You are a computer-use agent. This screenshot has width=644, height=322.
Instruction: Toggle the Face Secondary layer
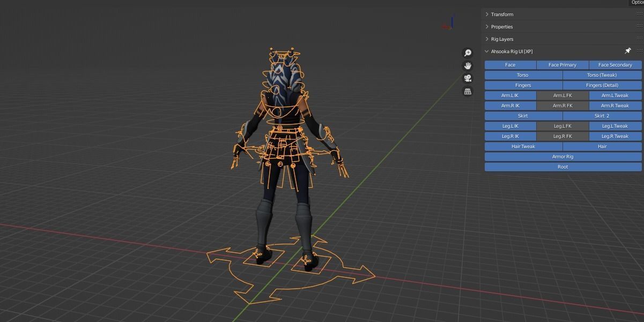click(616, 65)
